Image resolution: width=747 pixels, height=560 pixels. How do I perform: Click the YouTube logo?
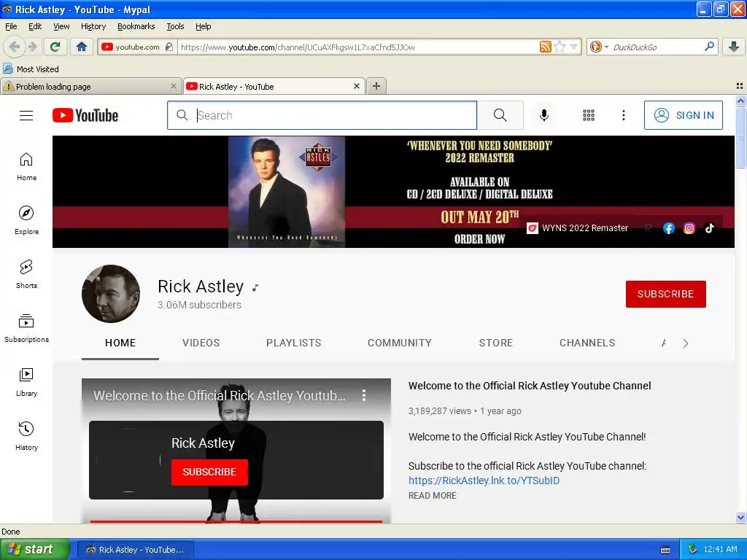pyautogui.click(x=85, y=115)
